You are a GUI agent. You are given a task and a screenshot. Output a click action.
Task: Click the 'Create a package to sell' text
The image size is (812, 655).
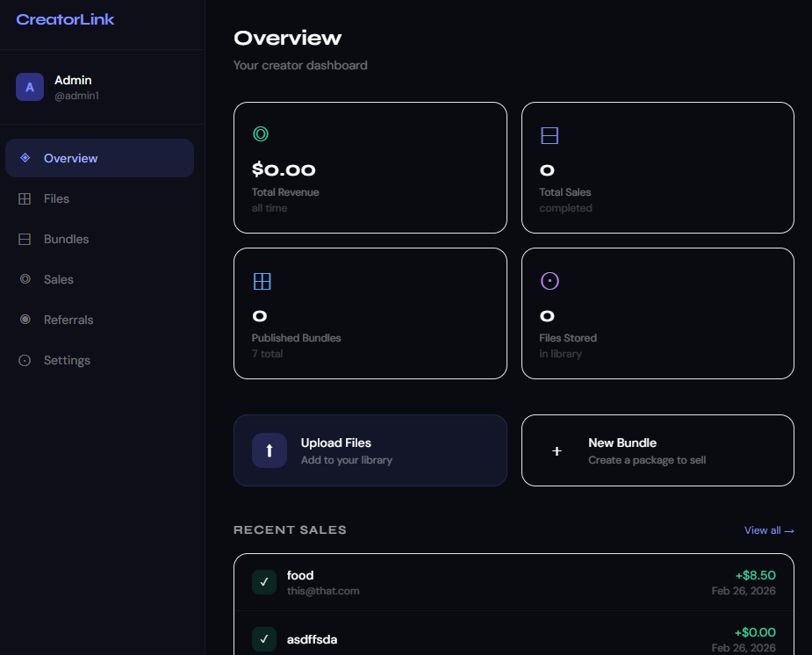click(647, 460)
